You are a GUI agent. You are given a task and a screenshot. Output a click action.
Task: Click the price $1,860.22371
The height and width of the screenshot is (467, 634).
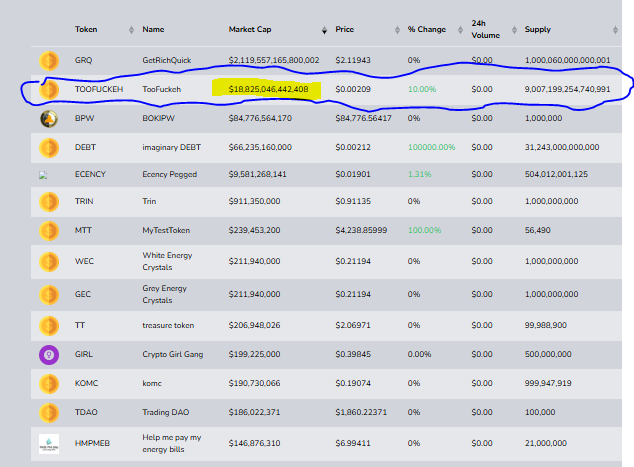click(361, 412)
